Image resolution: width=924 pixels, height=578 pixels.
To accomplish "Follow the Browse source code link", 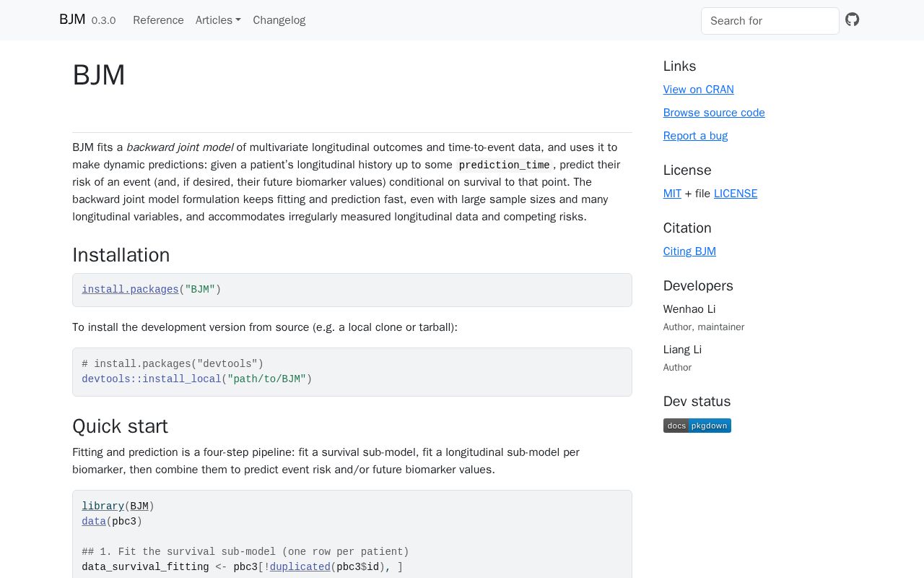I will point(714,113).
